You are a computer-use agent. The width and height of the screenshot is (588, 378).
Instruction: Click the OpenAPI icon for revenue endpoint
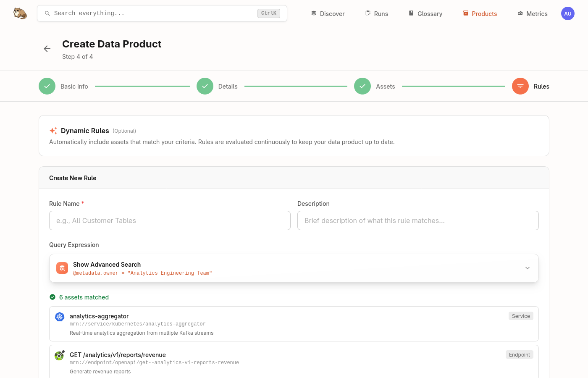click(60, 355)
